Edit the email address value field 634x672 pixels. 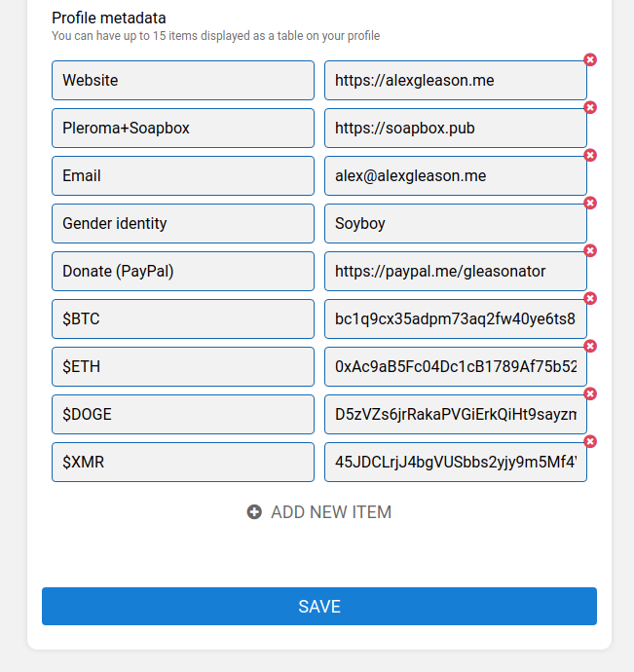[455, 176]
